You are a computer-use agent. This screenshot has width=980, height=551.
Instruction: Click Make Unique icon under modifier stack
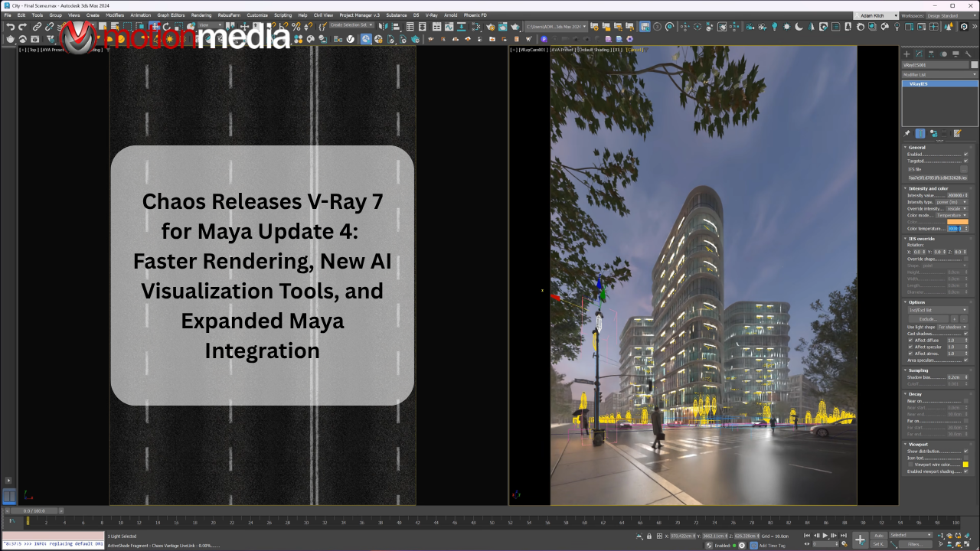click(933, 133)
